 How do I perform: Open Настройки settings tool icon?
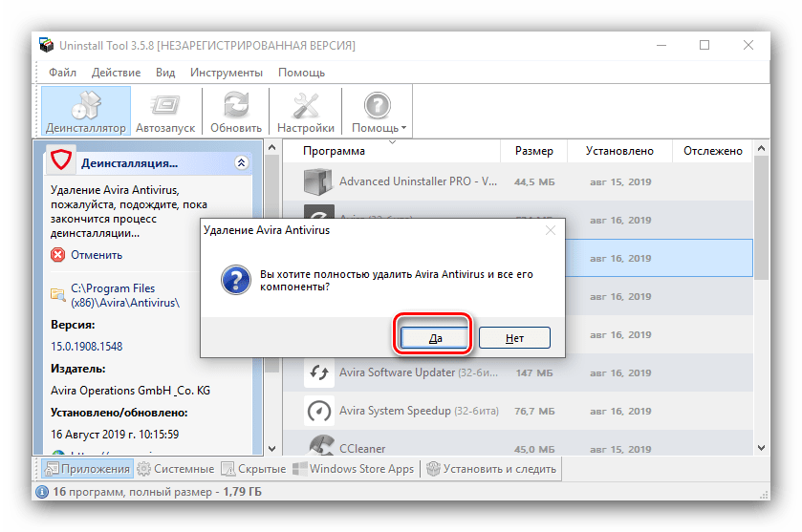click(x=305, y=105)
